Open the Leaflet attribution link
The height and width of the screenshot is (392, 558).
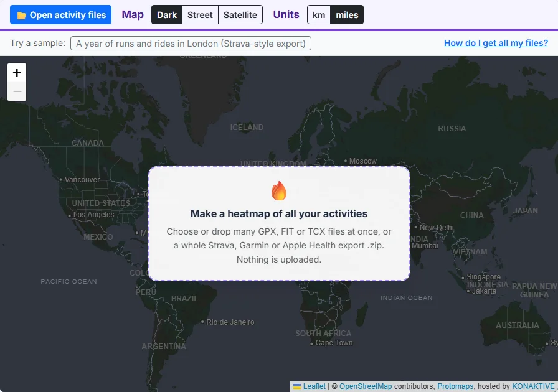tap(314, 386)
